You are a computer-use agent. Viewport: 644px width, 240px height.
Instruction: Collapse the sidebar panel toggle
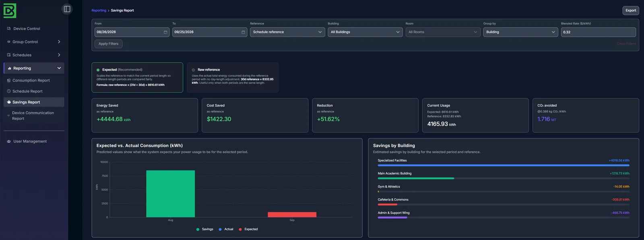[x=67, y=9]
